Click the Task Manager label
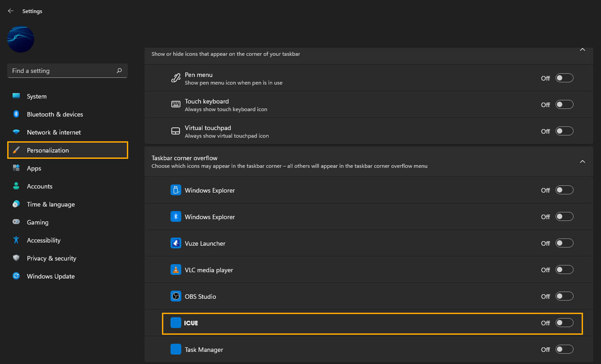 click(204, 350)
